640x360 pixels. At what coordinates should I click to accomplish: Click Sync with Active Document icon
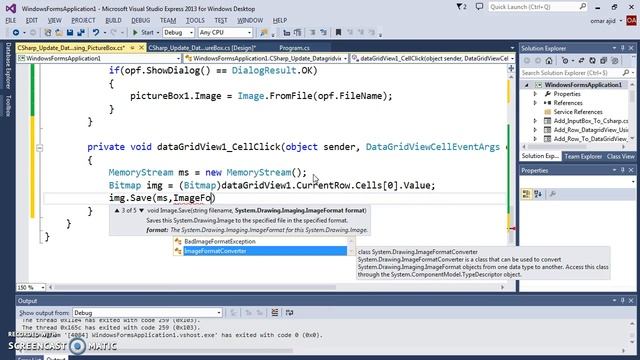(x=581, y=61)
